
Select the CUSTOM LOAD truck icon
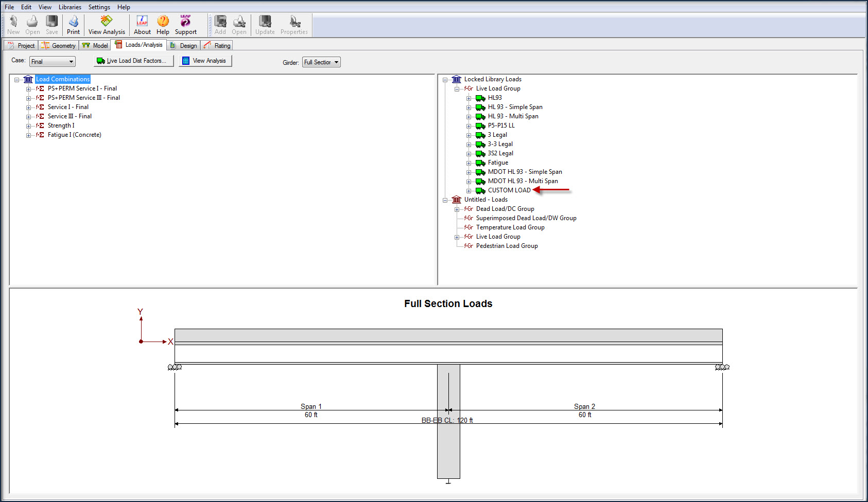pos(480,190)
